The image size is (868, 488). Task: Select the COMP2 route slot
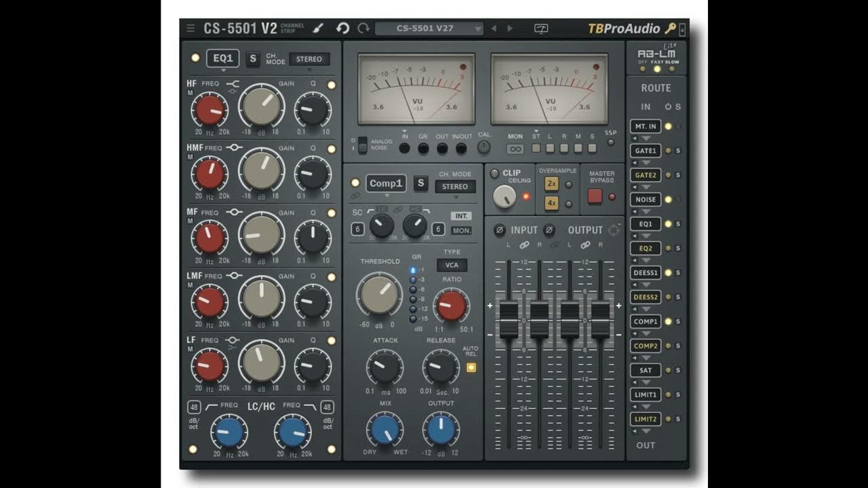point(646,346)
